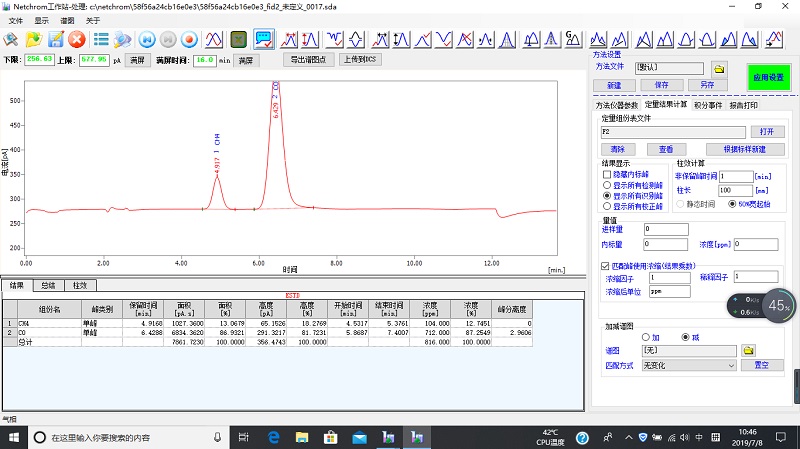Switch to the 积分事件 tab
Viewport: 800px width, 449px height.
coord(708,105)
